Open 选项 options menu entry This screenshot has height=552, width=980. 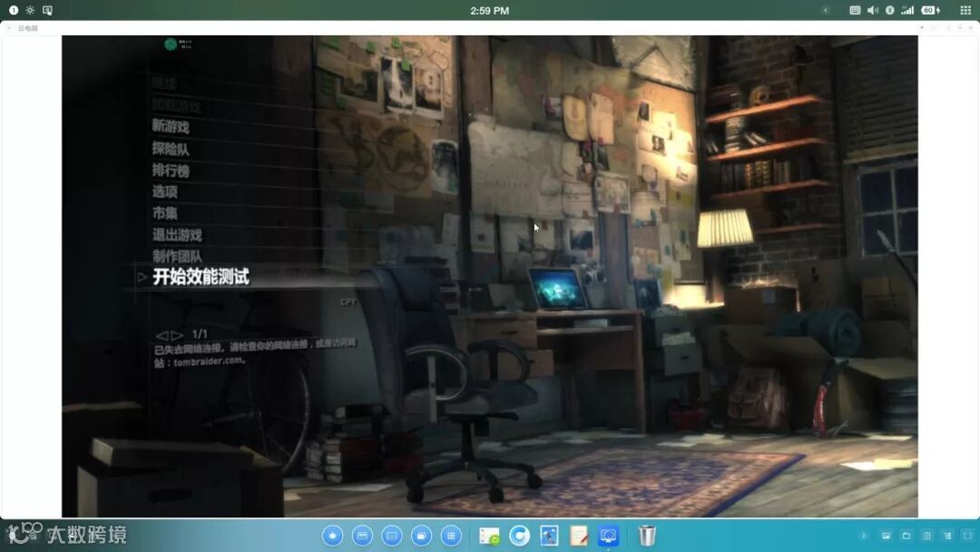(x=165, y=192)
